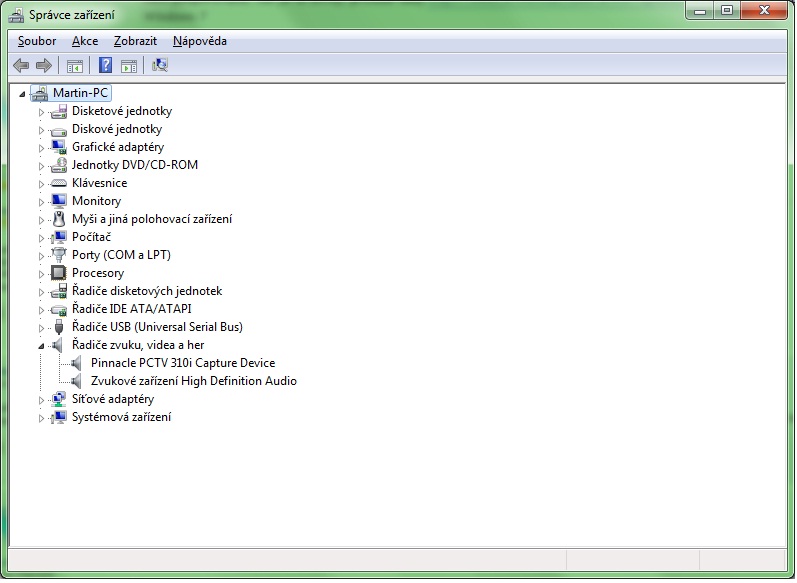797x583 pixels.
Task: Click the Řadiče disketových jednotek icon
Action: (59, 291)
